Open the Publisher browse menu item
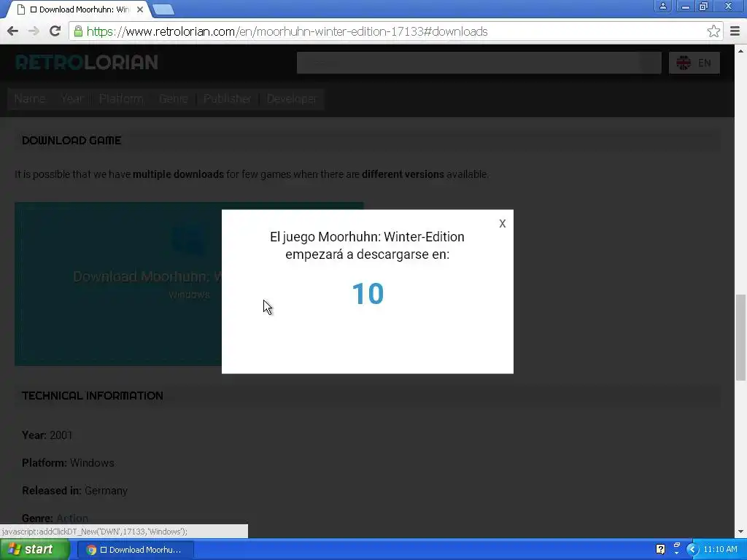747x560 pixels. (228, 98)
